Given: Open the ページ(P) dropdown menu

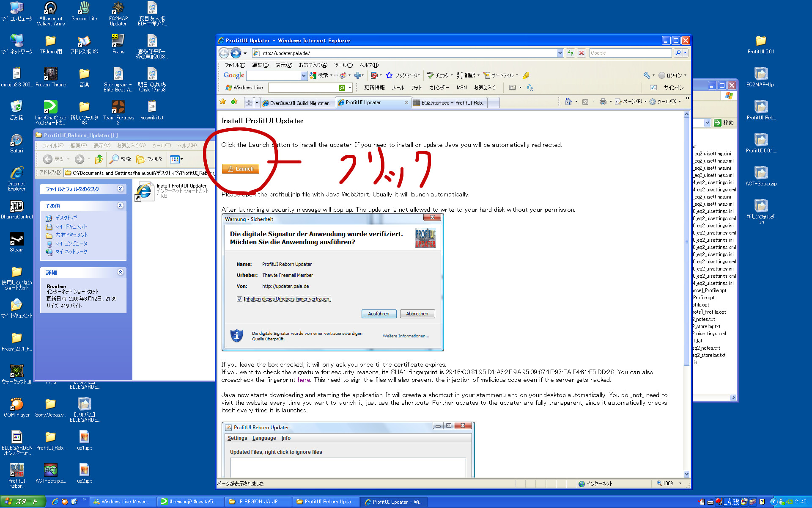Looking at the screenshot, I should [631, 102].
